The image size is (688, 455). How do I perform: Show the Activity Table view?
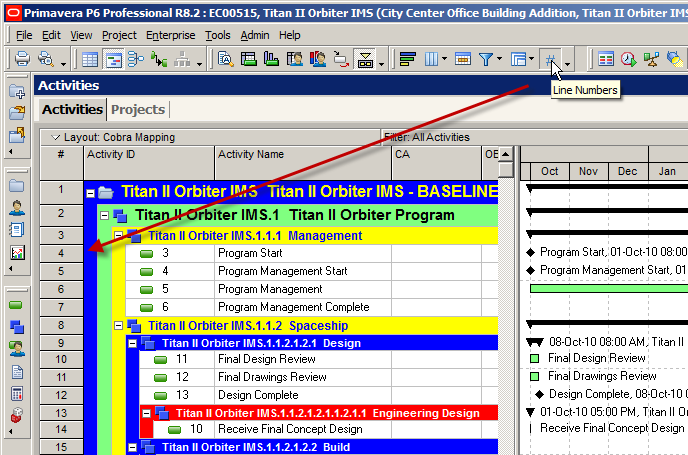pos(90,59)
